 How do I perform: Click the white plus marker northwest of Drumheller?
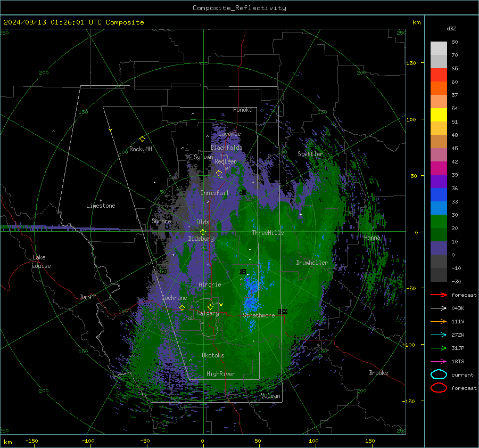301,214
